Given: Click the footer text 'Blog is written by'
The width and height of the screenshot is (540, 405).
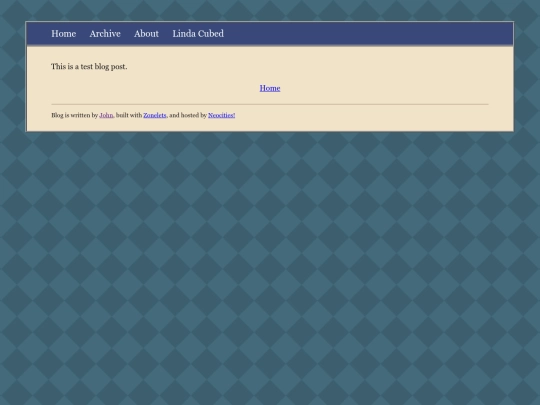Looking at the screenshot, I should click(x=75, y=115).
